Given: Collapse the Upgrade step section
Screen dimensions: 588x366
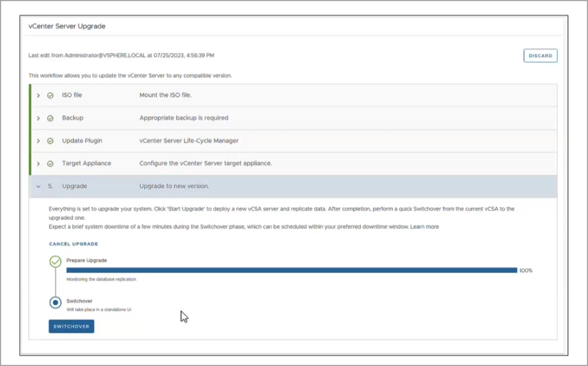Looking at the screenshot, I should click(38, 186).
